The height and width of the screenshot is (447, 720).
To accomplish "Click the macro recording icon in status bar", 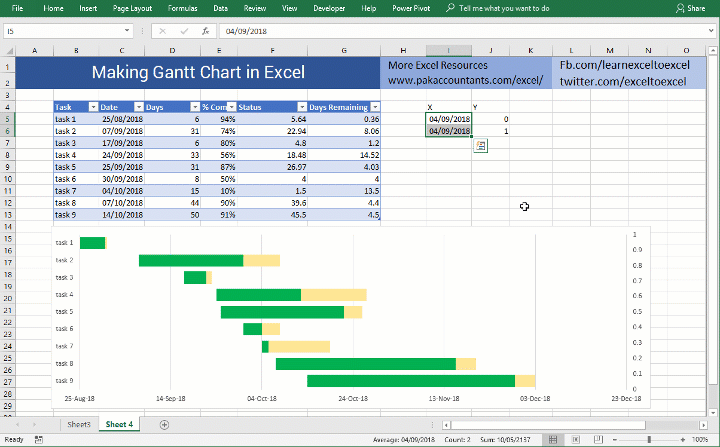I will tap(39, 440).
